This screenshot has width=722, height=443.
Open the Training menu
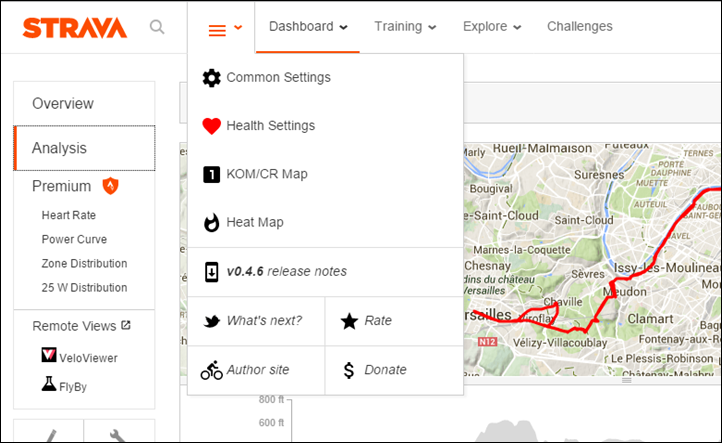click(x=398, y=27)
